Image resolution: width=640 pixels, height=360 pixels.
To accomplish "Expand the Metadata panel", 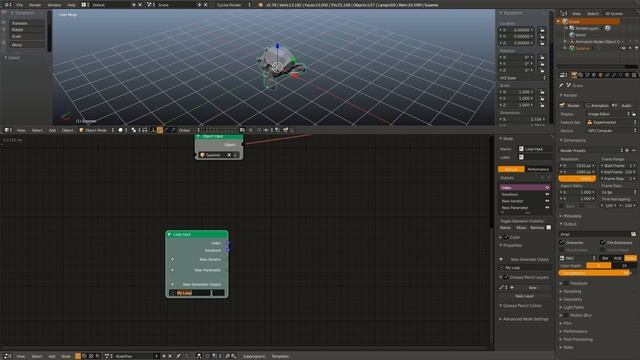I will click(572, 216).
